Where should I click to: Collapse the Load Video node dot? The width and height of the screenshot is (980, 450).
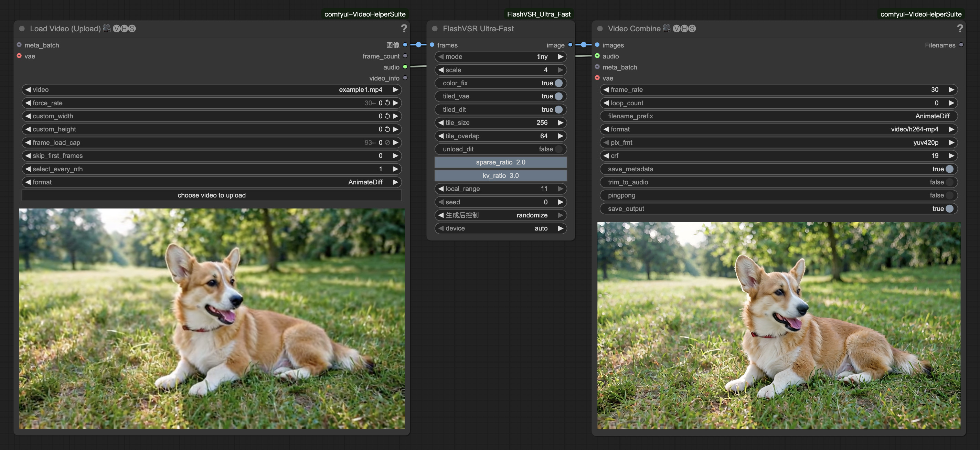22,29
